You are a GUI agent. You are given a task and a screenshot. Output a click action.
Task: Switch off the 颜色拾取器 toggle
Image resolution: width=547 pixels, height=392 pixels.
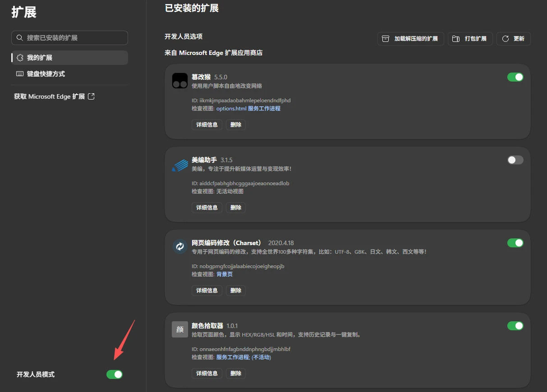[x=515, y=326]
